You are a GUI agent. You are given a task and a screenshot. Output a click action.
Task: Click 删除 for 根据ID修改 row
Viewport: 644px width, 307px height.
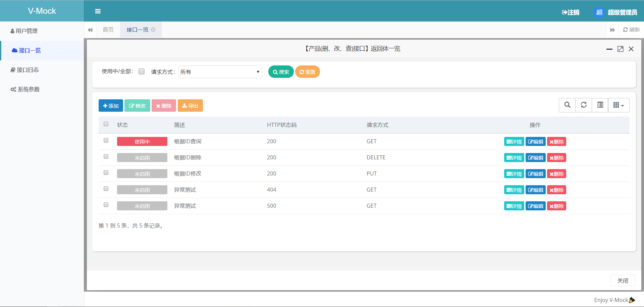[x=556, y=174]
